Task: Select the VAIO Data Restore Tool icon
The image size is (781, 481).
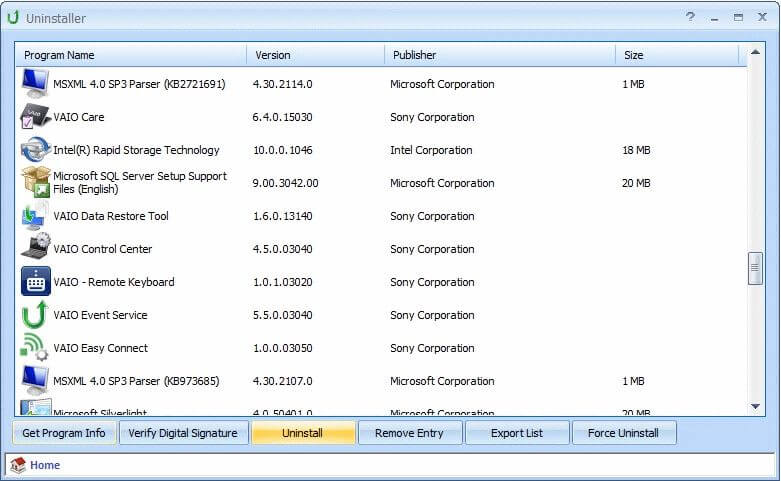Action: (35, 216)
